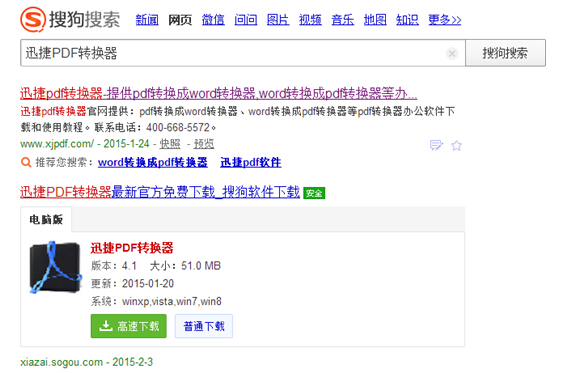This screenshot has width=565, height=373.
Task: Click the green 安全 badge
Action: 314,193
